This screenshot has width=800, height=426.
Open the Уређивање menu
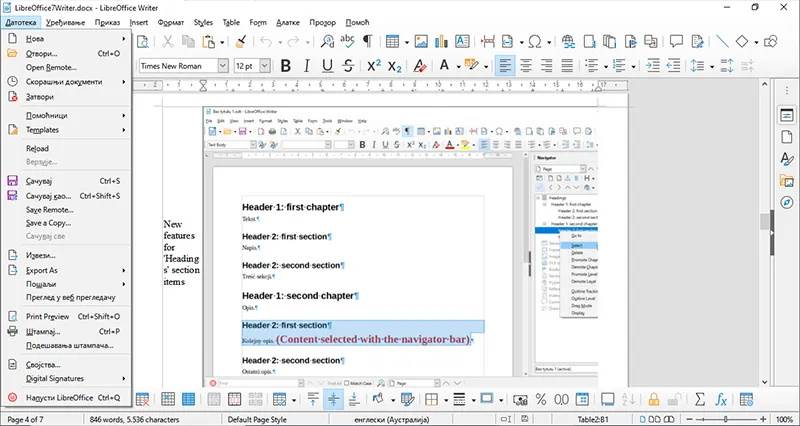click(66, 22)
